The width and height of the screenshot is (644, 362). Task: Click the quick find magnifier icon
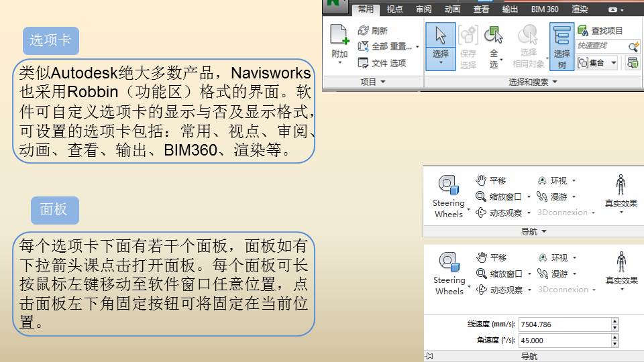634,46
